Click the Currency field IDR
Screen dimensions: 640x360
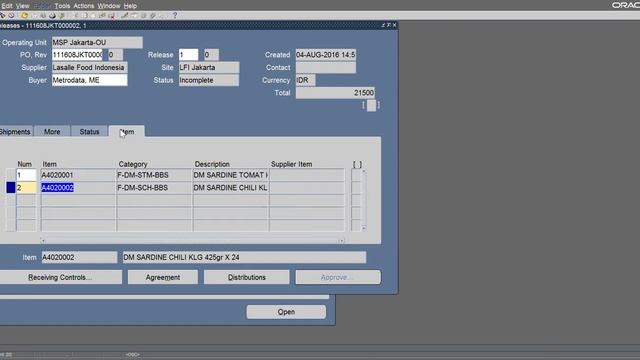click(305, 80)
